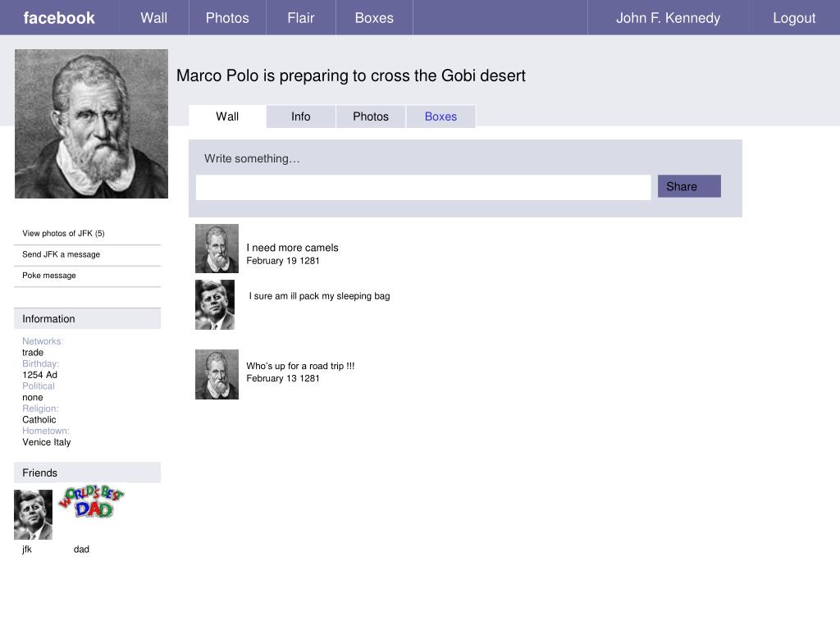
Task: Click Marco Polo's large profile portrait
Action: pyautogui.click(x=91, y=124)
